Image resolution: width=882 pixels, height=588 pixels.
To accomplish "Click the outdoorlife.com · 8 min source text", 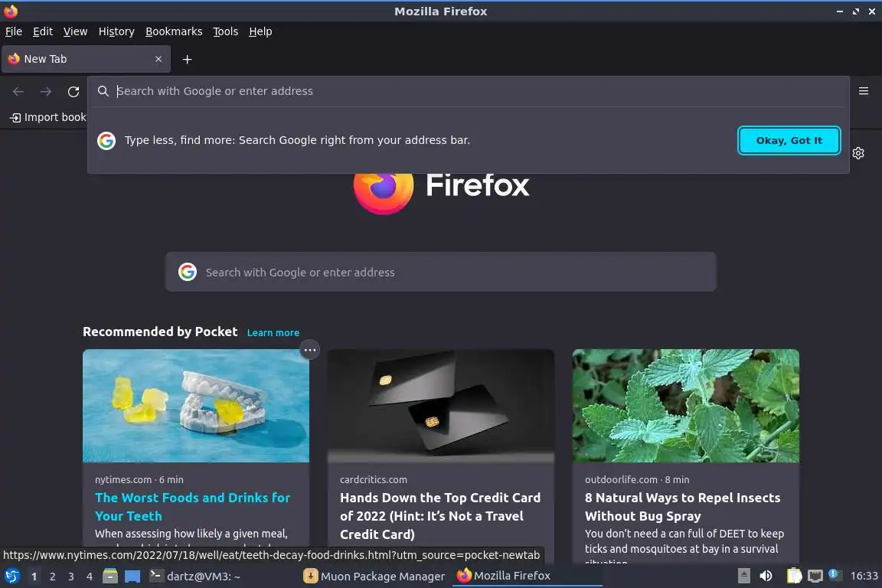I will tap(637, 480).
